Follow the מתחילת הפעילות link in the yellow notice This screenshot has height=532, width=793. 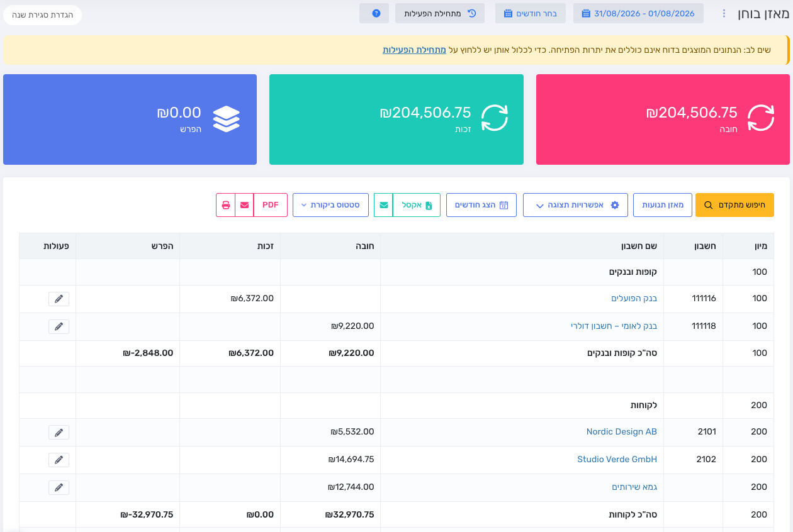(414, 50)
